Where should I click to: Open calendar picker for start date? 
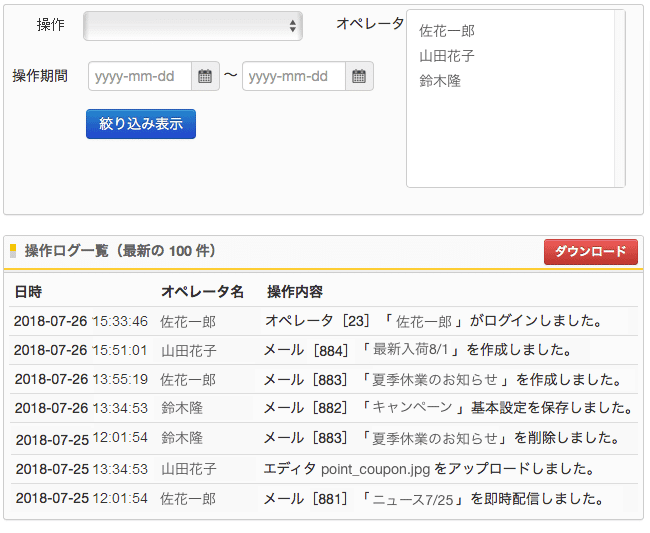point(205,77)
